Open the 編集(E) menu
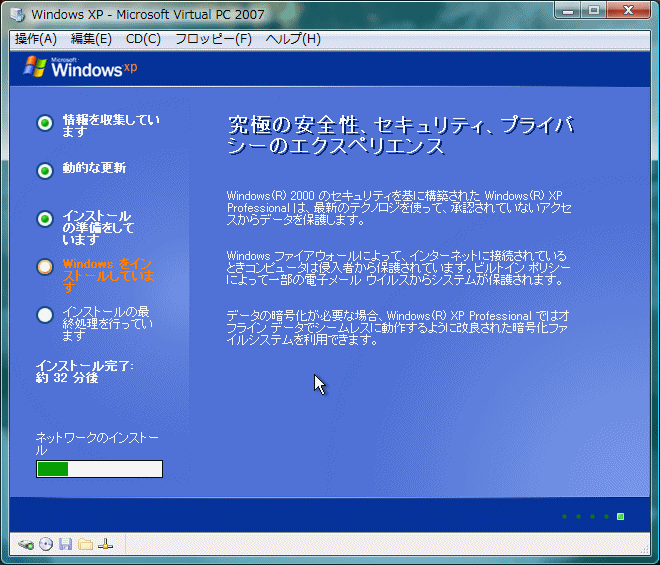 91,39
